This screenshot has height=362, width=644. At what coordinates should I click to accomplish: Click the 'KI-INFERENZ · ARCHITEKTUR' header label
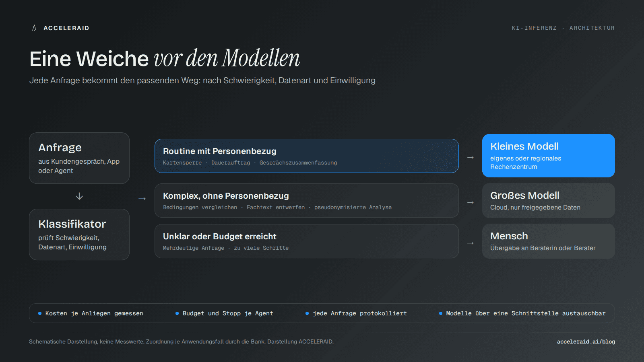pos(563,28)
